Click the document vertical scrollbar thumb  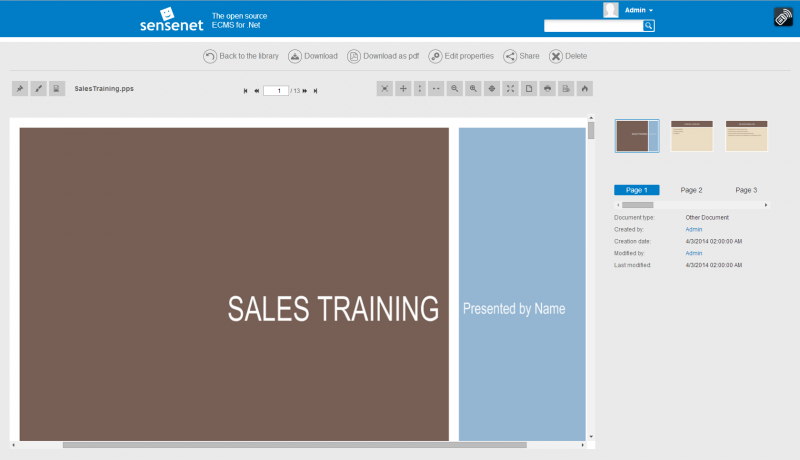[x=591, y=131]
